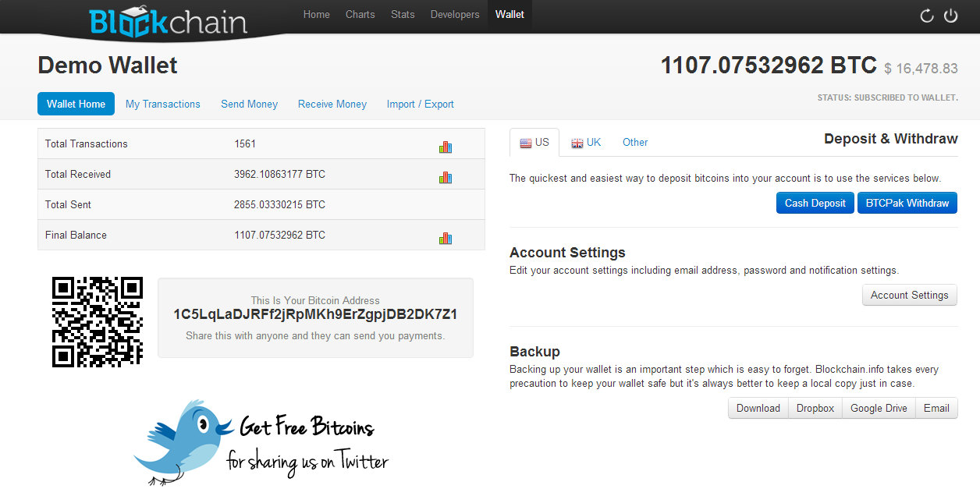The height and width of the screenshot is (496, 980).
Task: Open chart icon for Total Transactions
Action: 446,147
